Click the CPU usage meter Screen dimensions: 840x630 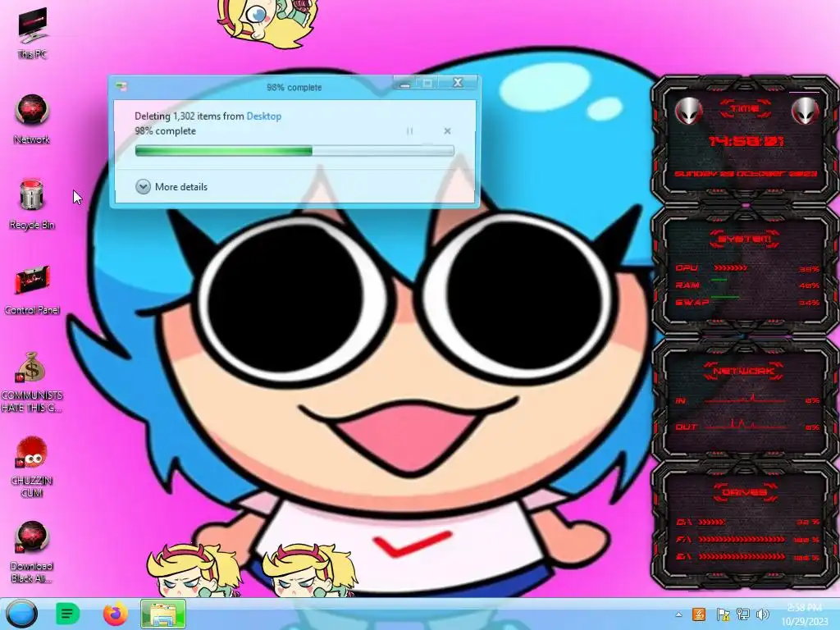[x=731, y=268]
